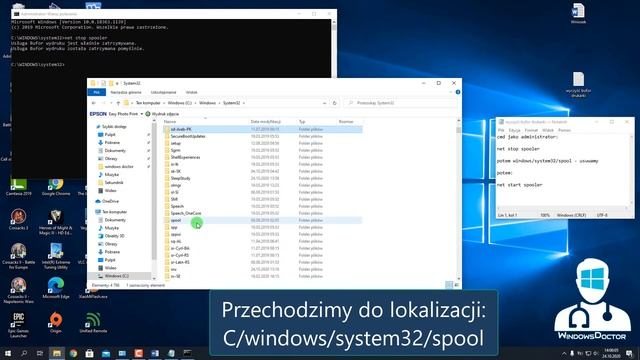Expand the address bar history dropdown
640x360 pixels.
tap(324, 103)
